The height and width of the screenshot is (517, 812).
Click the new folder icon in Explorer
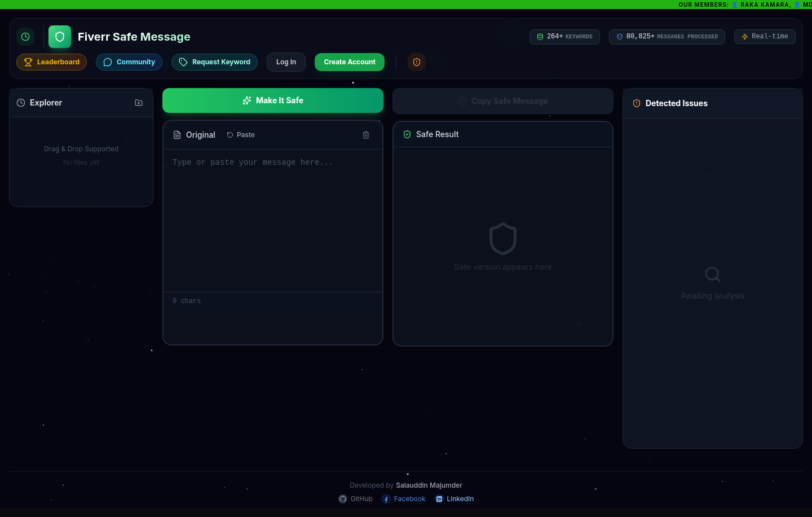[x=139, y=103]
